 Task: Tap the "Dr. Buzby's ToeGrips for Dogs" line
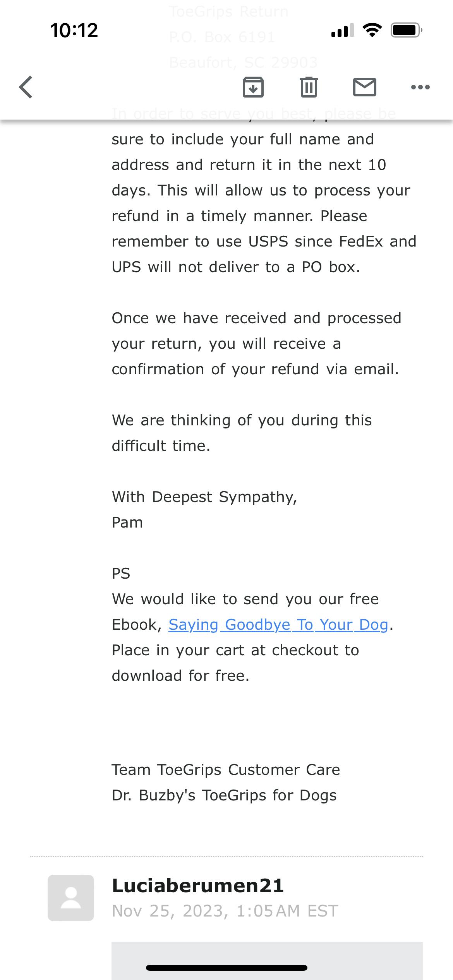[x=224, y=795]
